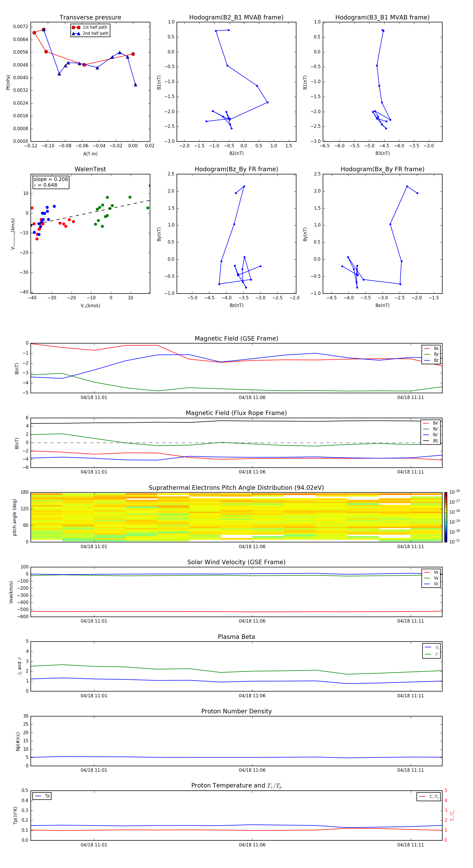Click 'Solar Wind Velocity (GSE Frame)' title
The height and width of the screenshot is (868, 473).
point(236,562)
